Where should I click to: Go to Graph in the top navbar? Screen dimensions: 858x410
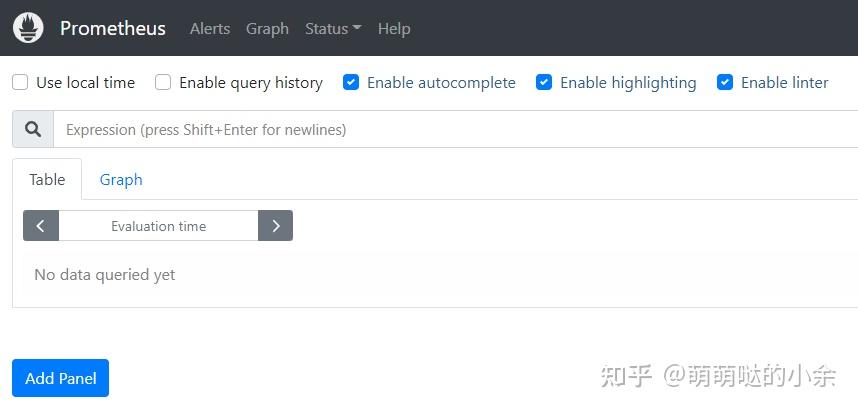coord(267,28)
